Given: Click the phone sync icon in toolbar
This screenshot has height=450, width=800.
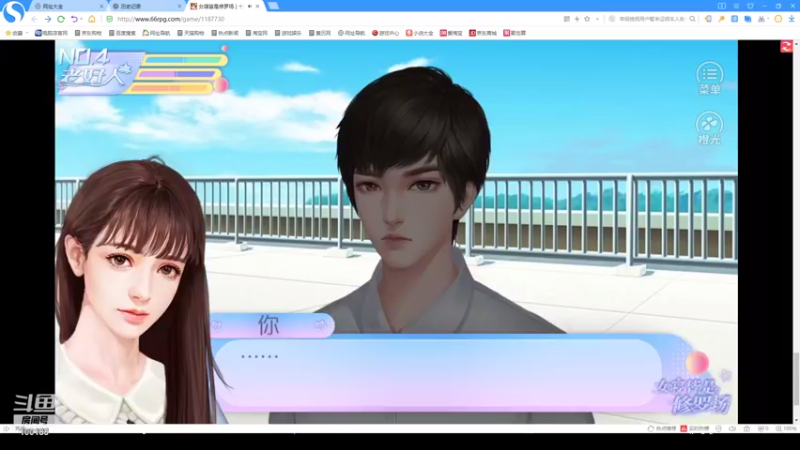Looking at the screenshot, I should click(x=708, y=19).
